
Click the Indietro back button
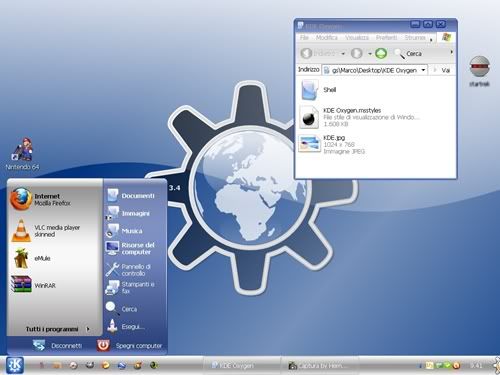pyautogui.click(x=318, y=53)
